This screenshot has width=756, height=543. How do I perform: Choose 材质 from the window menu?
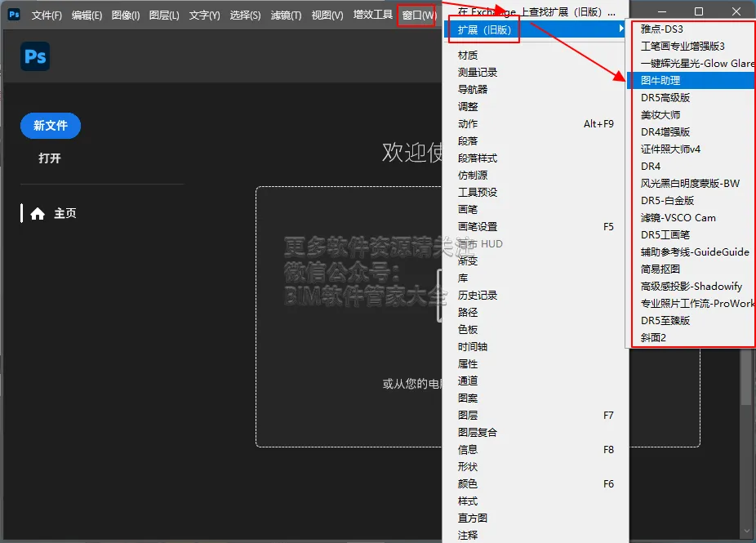(536, 56)
